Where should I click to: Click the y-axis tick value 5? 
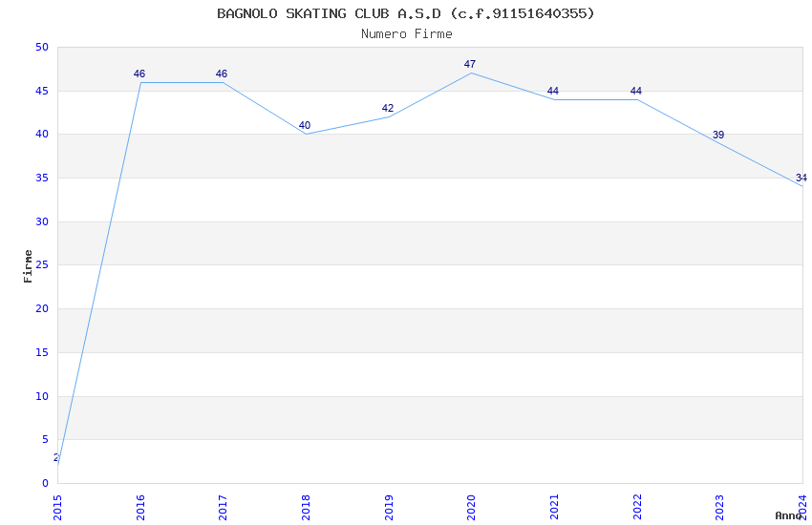click(45, 440)
